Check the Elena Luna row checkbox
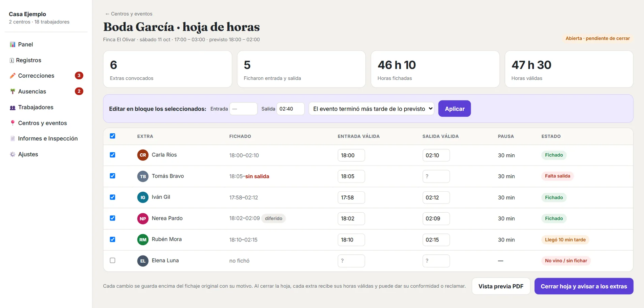The width and height of the screenshot is (644, 308). coord(113,261)
